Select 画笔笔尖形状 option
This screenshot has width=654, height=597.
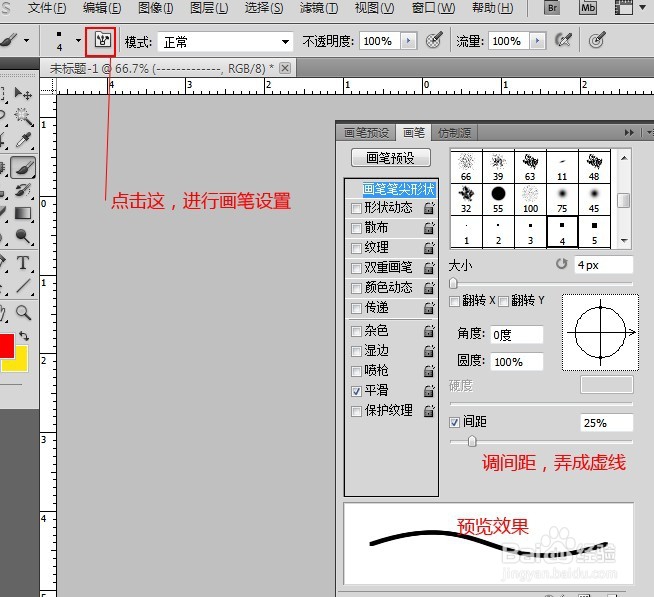tap(398, 189)
